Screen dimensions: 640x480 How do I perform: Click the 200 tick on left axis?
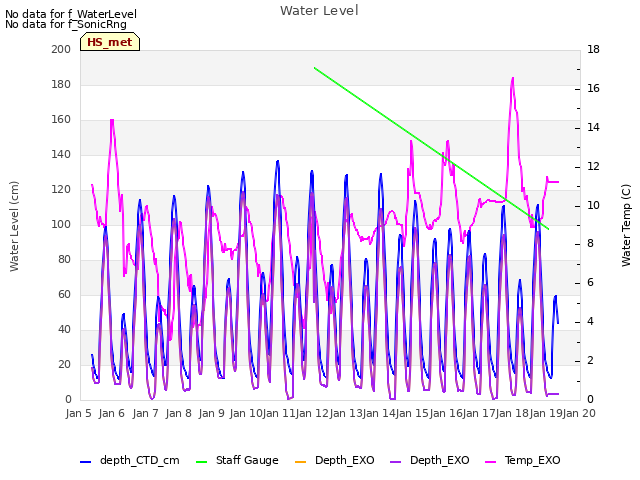pos(61,49)
